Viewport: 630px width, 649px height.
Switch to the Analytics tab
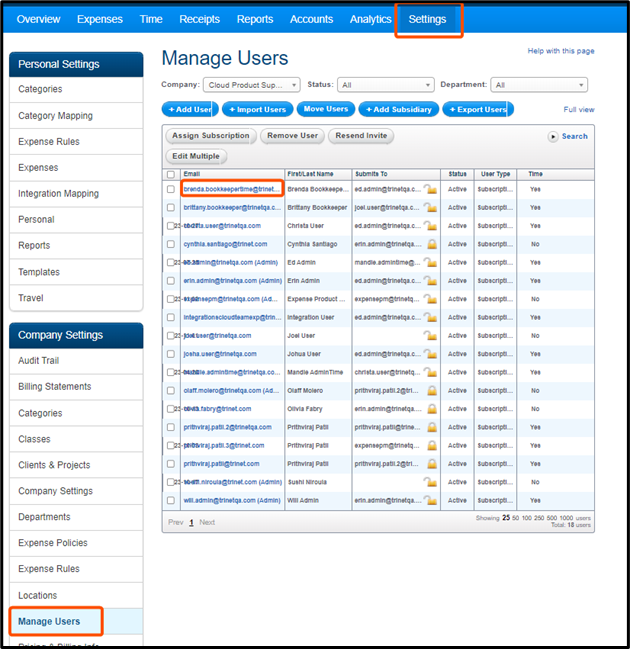tap(371, 19)
